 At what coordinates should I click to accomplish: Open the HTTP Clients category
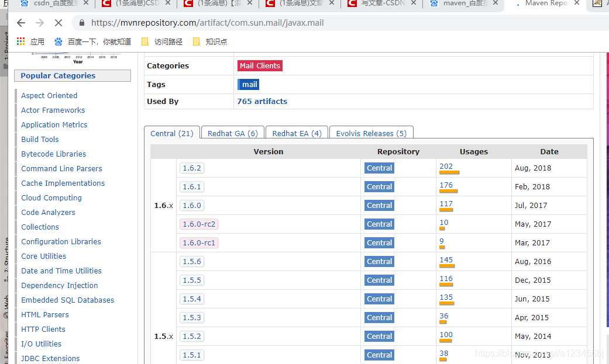point(43,329)
